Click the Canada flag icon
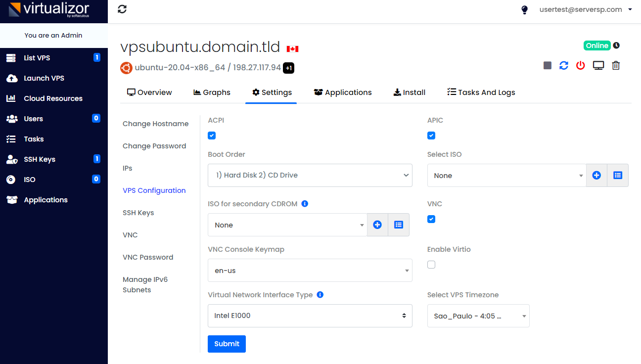The width and height of the screenshot is (641, 364). coord(292,48)
